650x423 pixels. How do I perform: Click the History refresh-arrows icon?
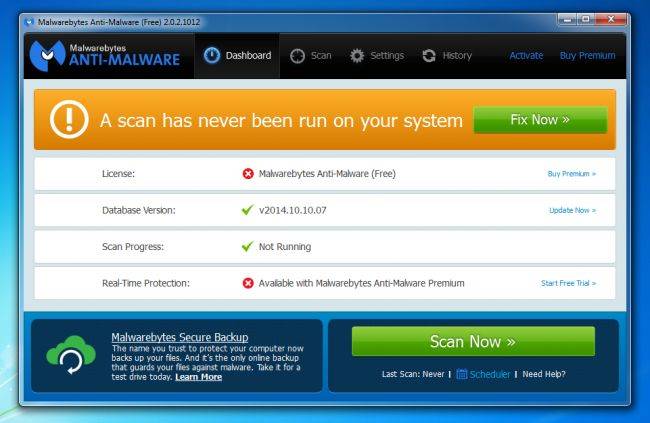pyautogui.click(x=429, y=56)
